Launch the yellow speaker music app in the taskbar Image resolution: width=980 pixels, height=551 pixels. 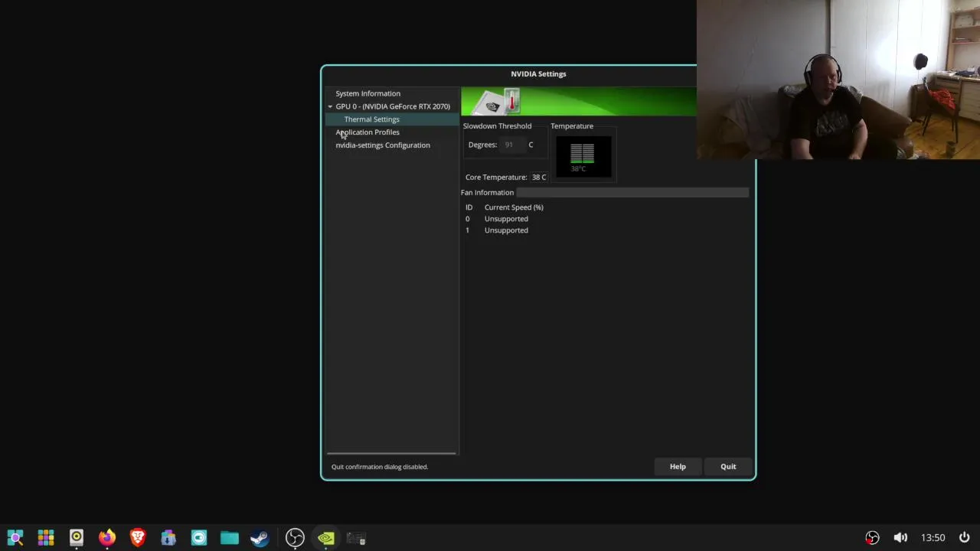pyautogui.click(x=77, y=538)
